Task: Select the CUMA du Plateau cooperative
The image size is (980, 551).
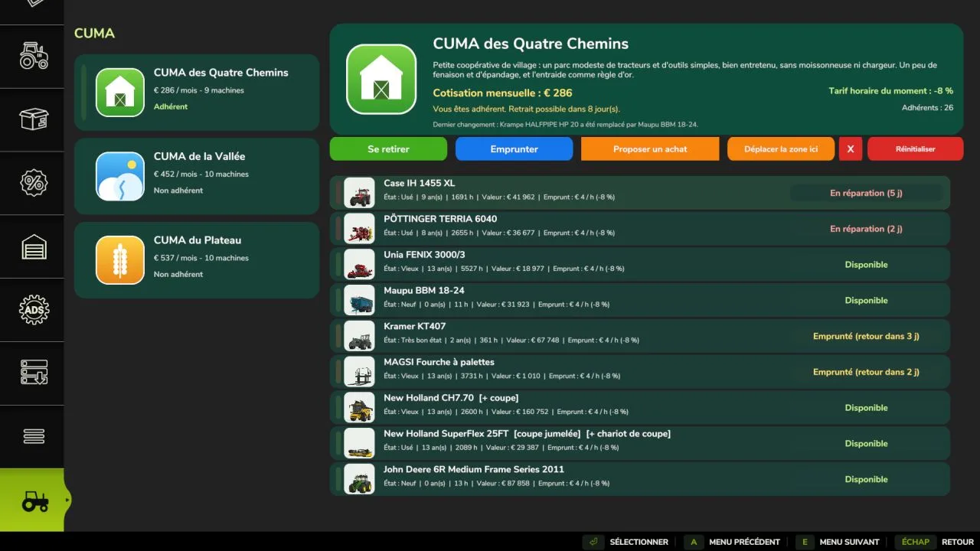Action: pyautogui.click(x=197, y=260)
